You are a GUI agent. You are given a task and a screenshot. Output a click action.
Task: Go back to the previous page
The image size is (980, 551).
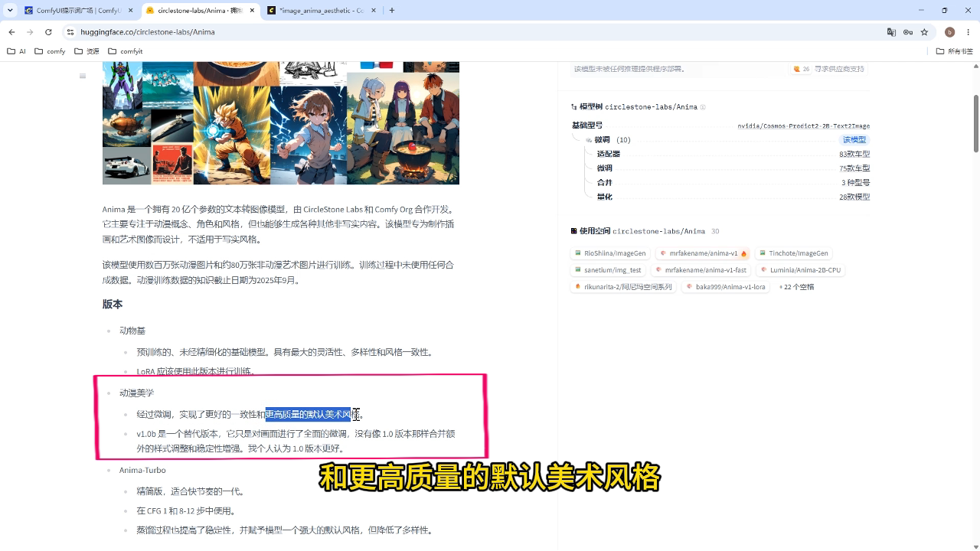12,32
